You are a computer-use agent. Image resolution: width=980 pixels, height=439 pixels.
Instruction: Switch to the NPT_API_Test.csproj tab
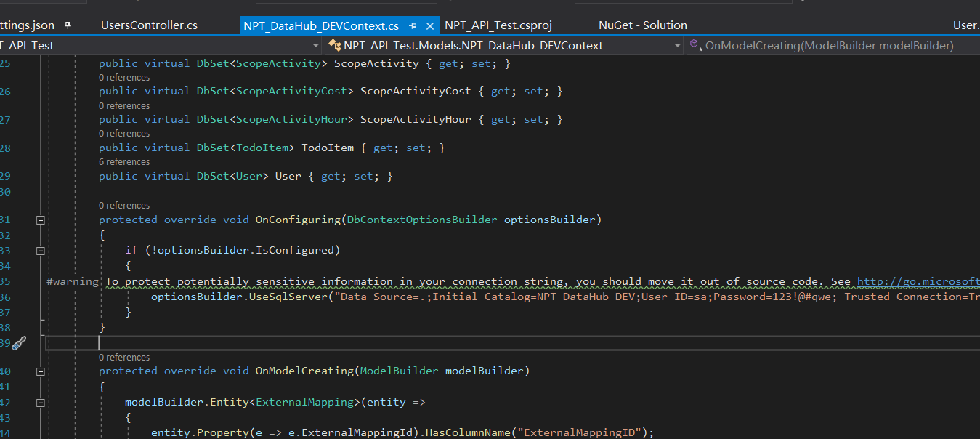pos(498,25)
